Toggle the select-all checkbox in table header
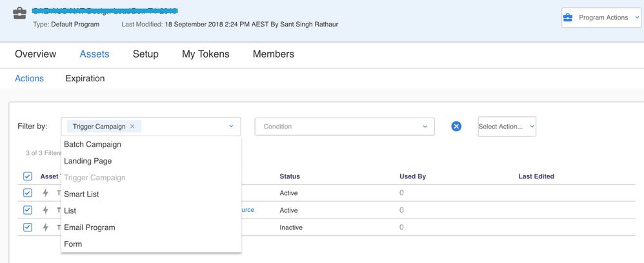Screen dimensions: 644x263 (27, 176)
